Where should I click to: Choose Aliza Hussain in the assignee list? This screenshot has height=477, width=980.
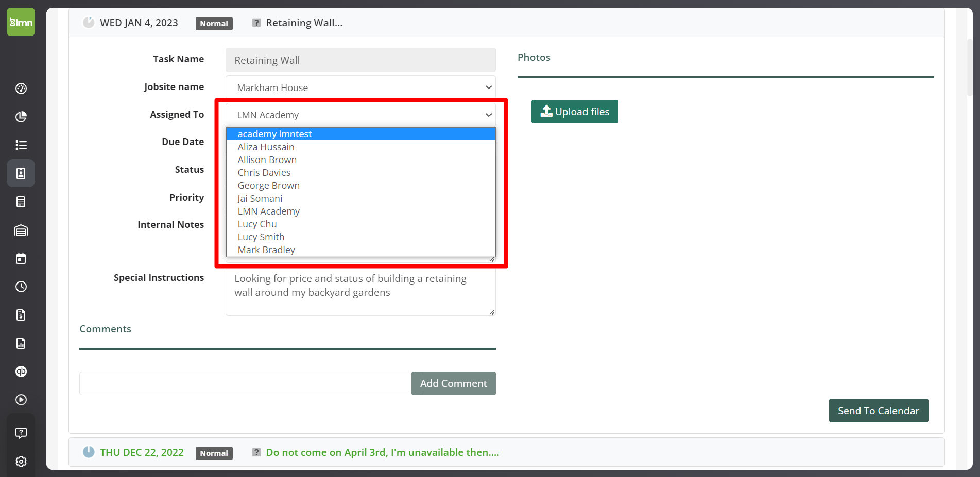360,147
